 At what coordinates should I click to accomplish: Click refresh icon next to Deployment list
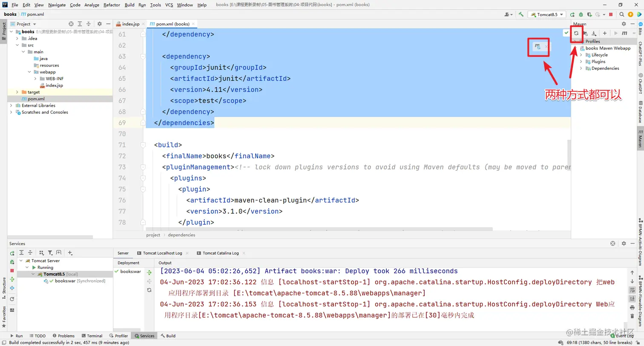149,290
